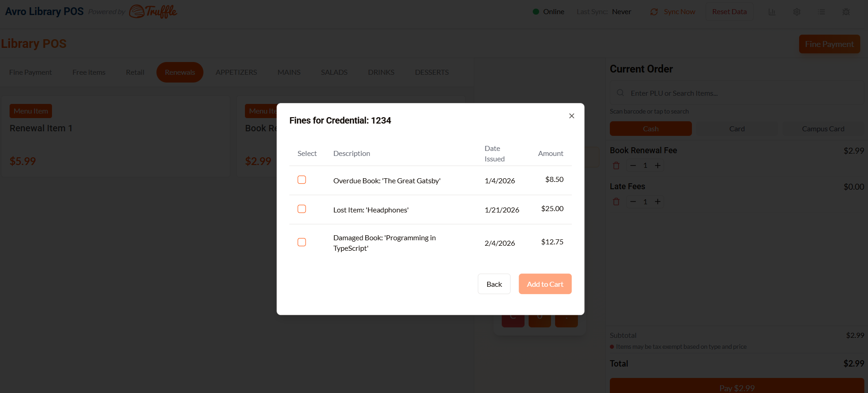The image size is (868, 393).
Task: Show the DESSERTS category
Action: tap(432, 72)
